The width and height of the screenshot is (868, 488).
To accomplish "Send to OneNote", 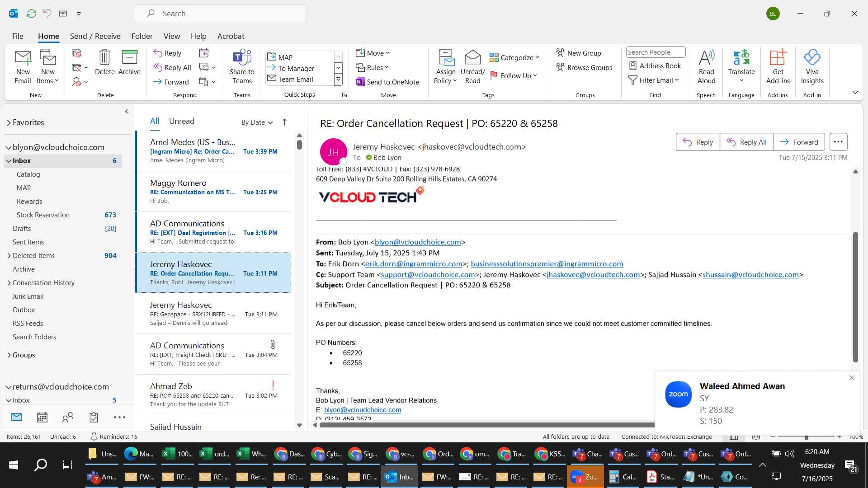I will click(x=387, y=82).
